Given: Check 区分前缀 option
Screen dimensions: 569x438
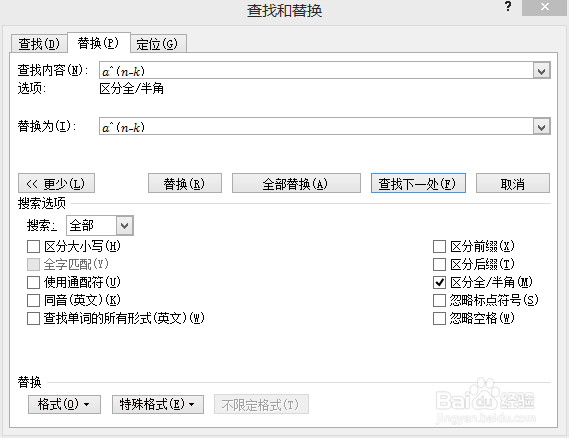Looking at the screenshot, I should [439, 247].
